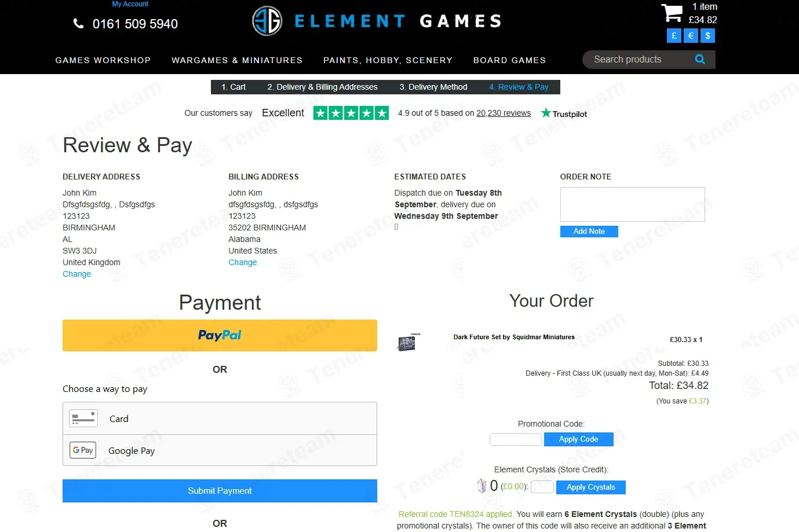Click the phone icon in header

(x=78, y=24)
